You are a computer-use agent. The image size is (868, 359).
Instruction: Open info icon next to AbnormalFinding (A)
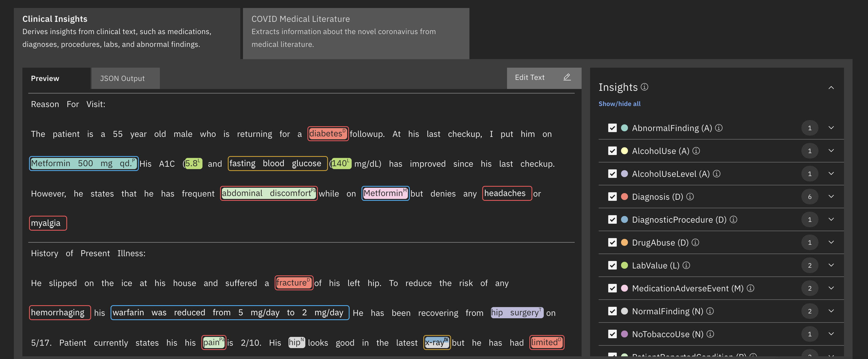click(719, 128)
